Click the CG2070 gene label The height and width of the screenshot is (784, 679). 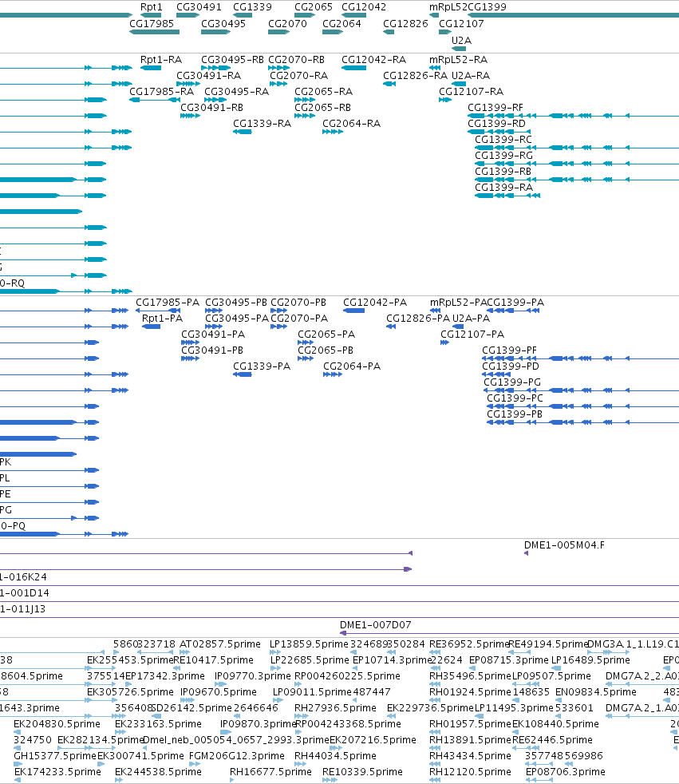coord(287,23)
